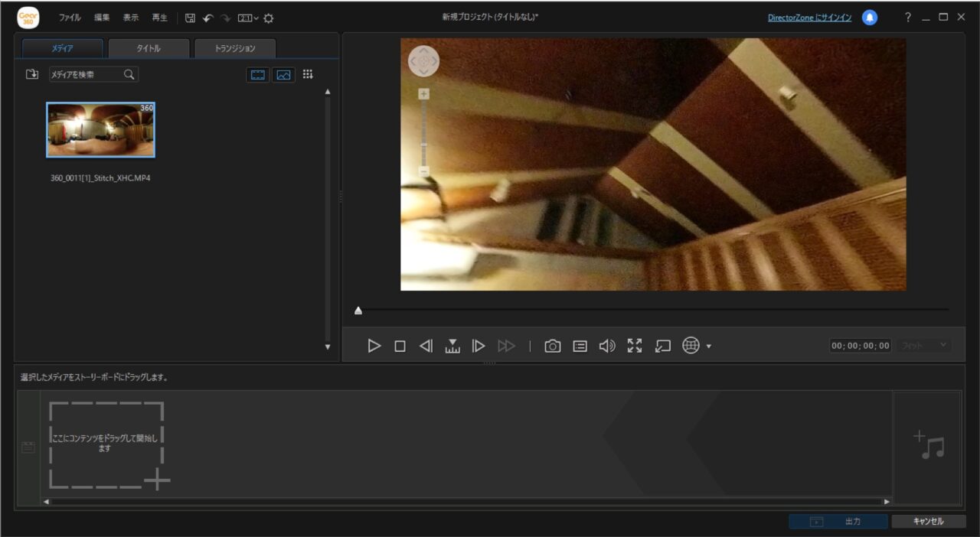980x537 pixels.
Task: Enter full screen preview mode
Action: (x=635, y=346)
